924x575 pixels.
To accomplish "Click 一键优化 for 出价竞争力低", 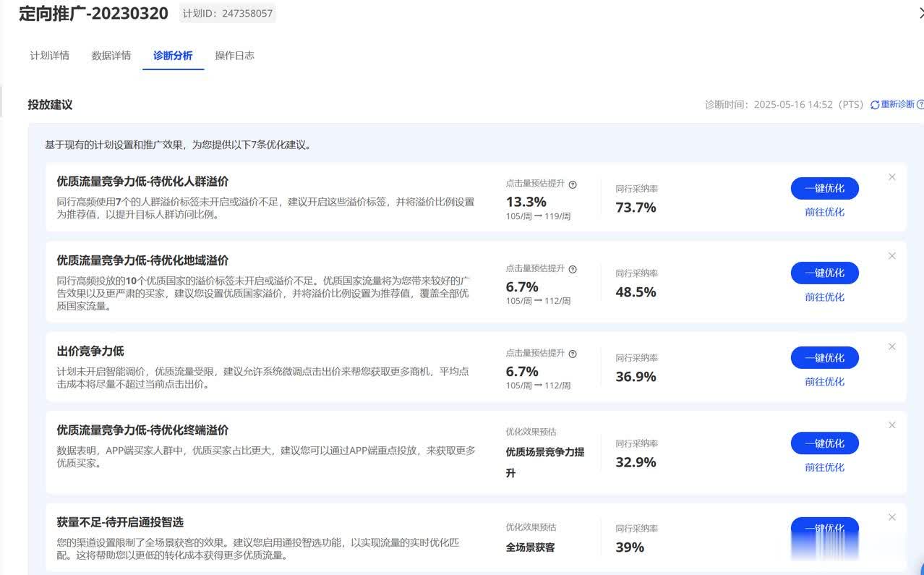I will 824,357.
